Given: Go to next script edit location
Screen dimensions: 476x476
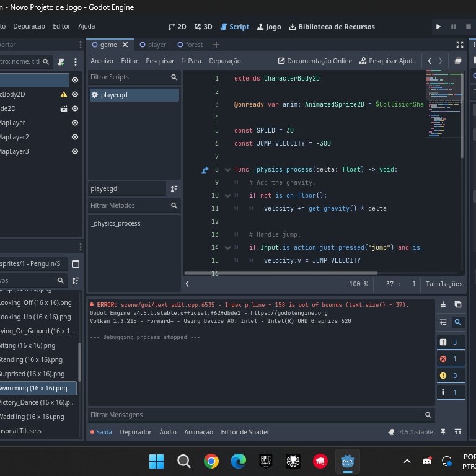Looking at the screenshot, I should (441, 61).
